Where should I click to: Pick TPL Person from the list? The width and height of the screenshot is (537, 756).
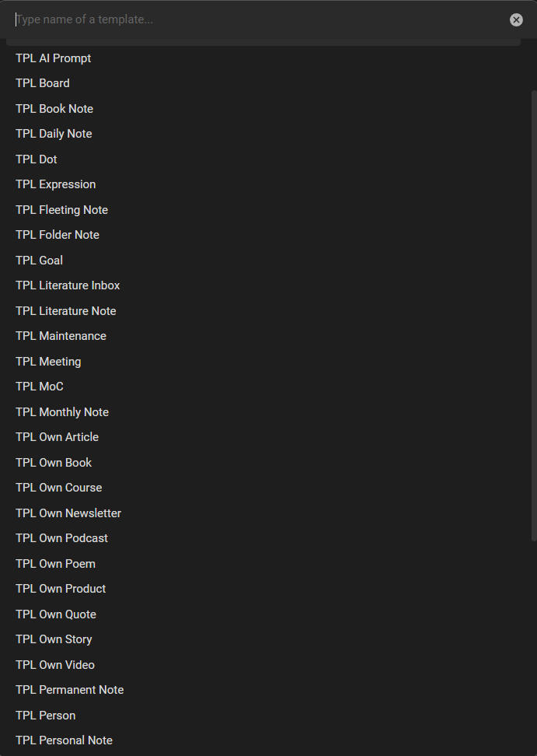[45, 716]
